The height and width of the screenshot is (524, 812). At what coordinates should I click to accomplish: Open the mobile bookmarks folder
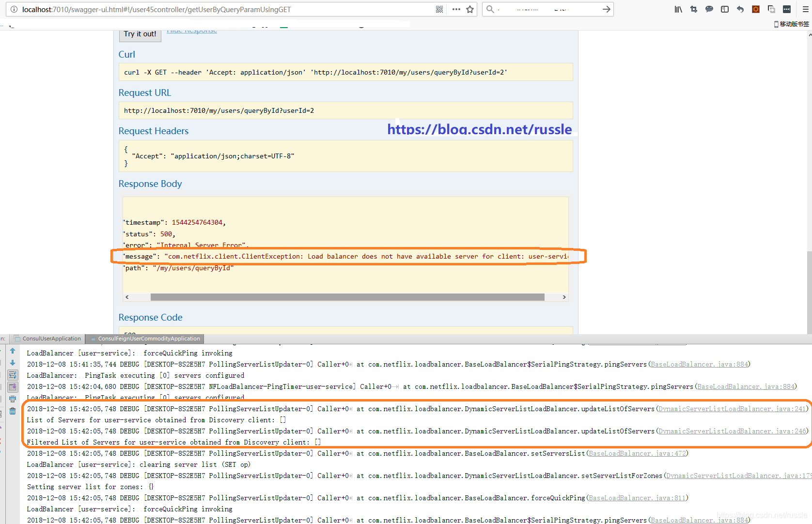[792, 24]
